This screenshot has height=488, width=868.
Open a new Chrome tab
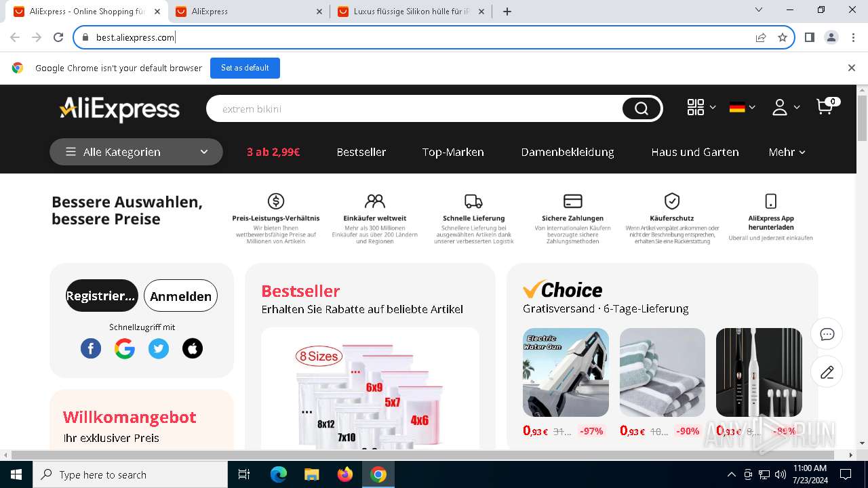coord(507,12)
